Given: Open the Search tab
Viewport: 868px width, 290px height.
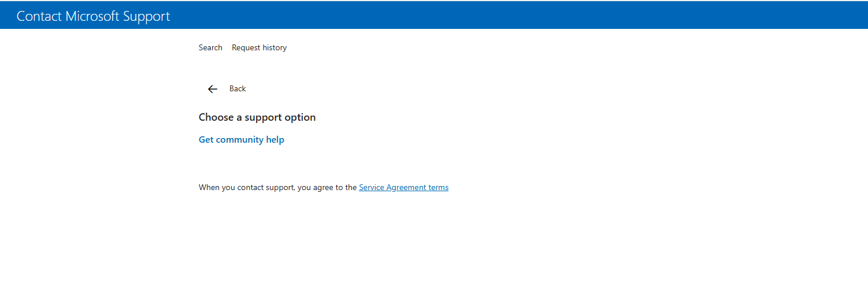Looking at the screenshot, I should click(210, 47).
